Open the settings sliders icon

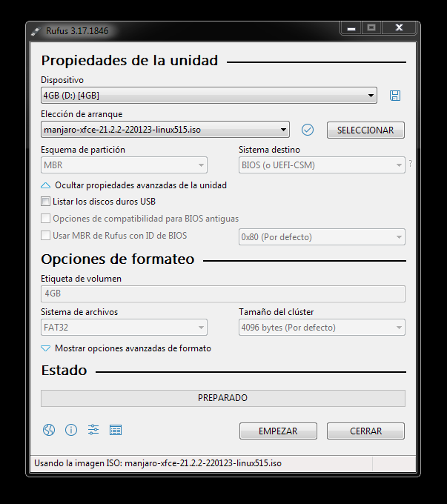click(x=93, y=430)
